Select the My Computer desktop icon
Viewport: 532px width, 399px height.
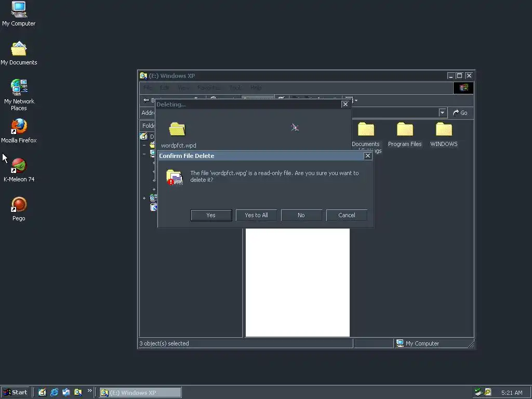point(19,14)
